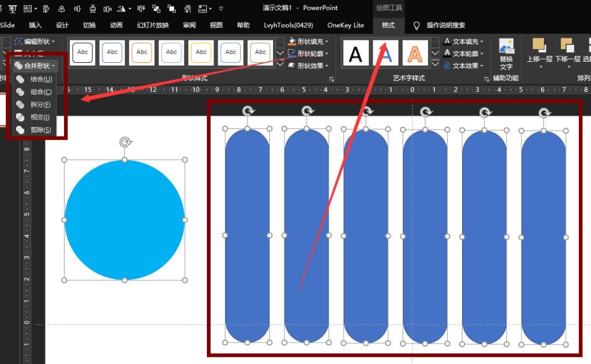Select the plain black WordArt style

click(356, 53)
